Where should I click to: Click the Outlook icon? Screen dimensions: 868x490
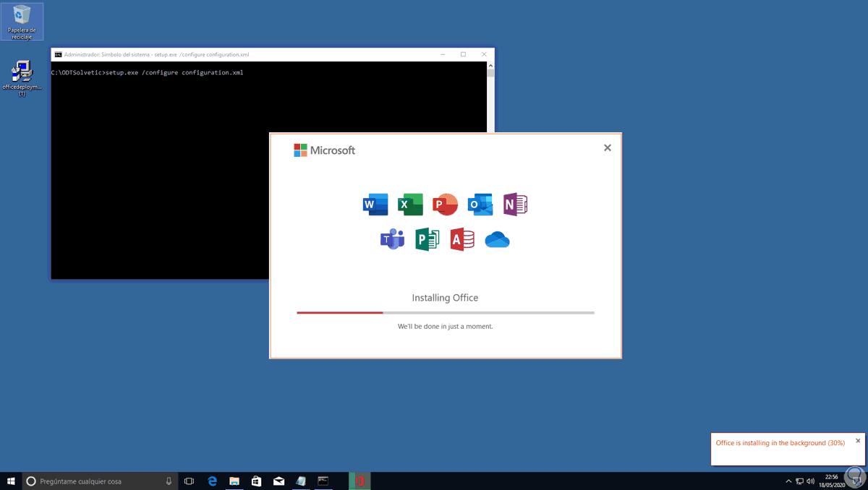tap(480, 205)
